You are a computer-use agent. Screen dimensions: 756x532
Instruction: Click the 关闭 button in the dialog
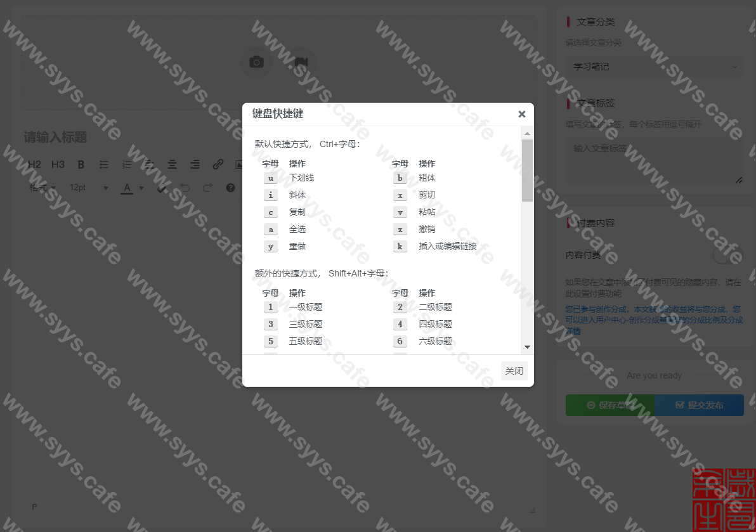tap(514, 371)
